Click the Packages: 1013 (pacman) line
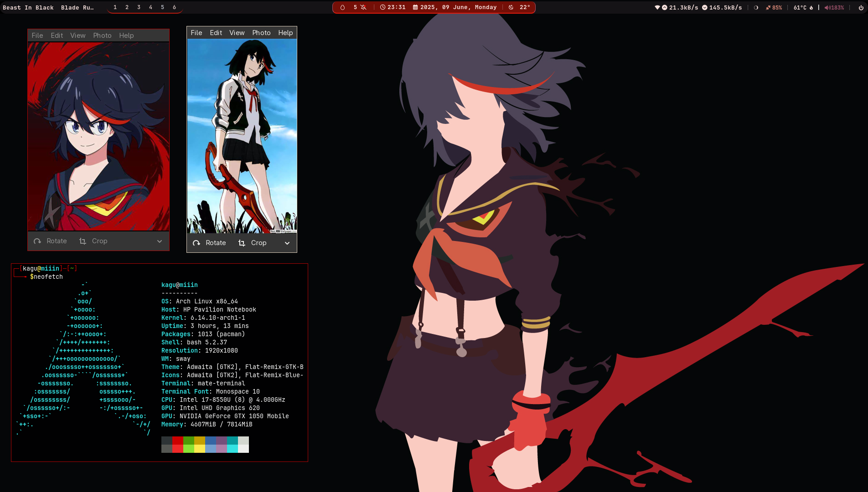The image size is (868, 492). [203, 334]
